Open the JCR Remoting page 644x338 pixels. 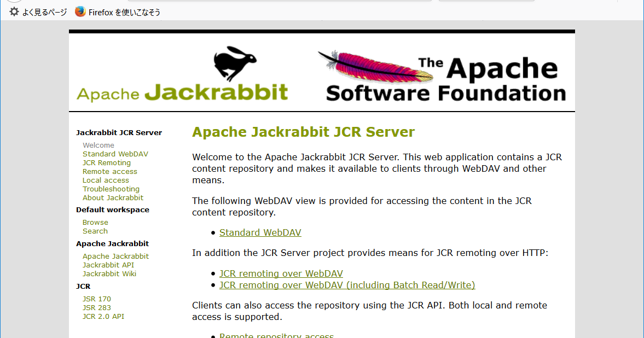[106, 162]
